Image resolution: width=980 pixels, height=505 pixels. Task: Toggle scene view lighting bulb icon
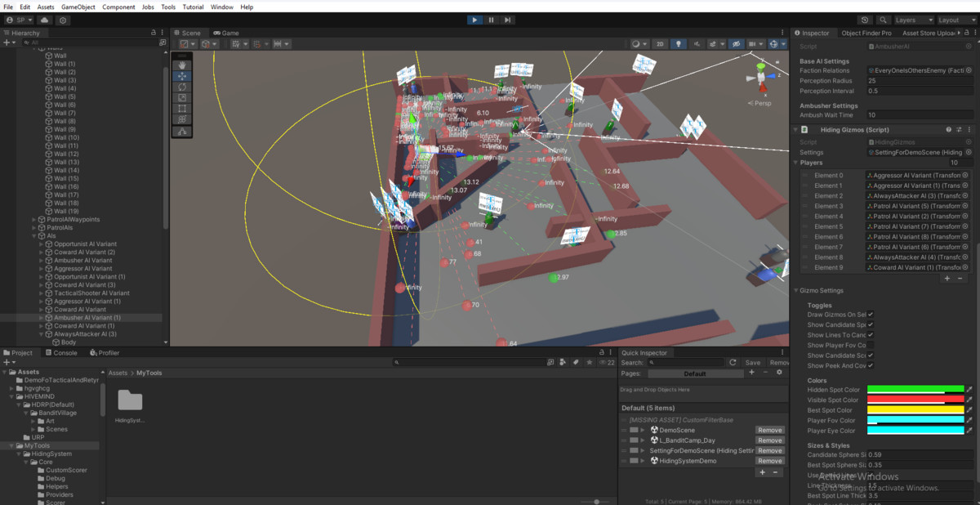[x=679, y=44]
